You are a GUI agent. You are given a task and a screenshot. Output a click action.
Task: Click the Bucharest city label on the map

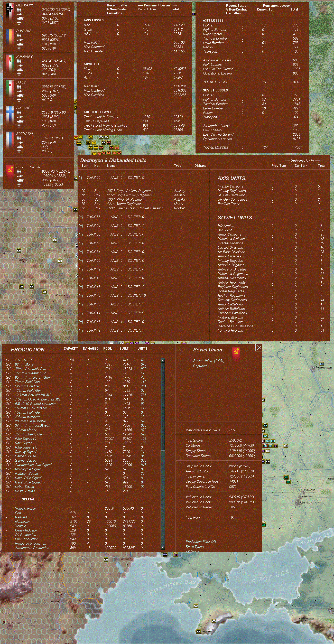coord(12,623)
